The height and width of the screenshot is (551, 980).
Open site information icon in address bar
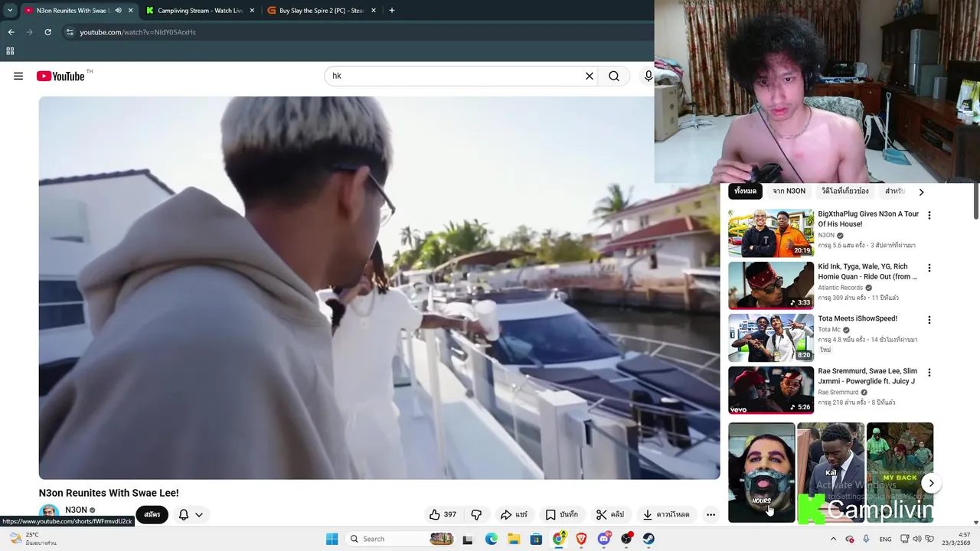point(70,32)
